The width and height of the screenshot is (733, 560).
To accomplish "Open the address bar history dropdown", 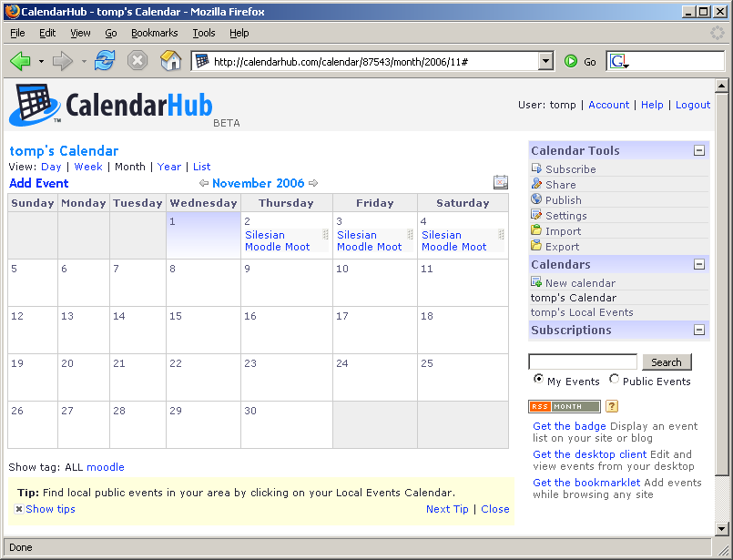I will coord(545,61).
